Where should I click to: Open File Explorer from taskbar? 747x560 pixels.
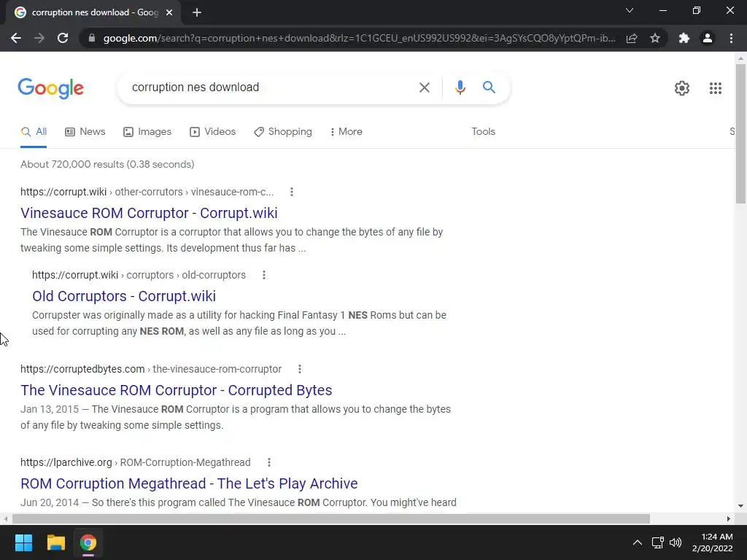click(55, 542)
